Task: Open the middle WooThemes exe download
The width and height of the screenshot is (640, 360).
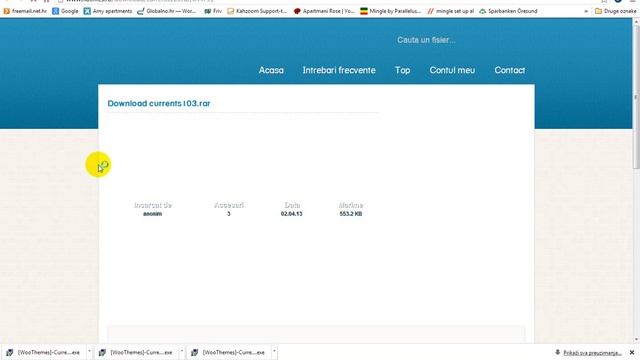Action: pyautogui.click(x=136, y=352)
